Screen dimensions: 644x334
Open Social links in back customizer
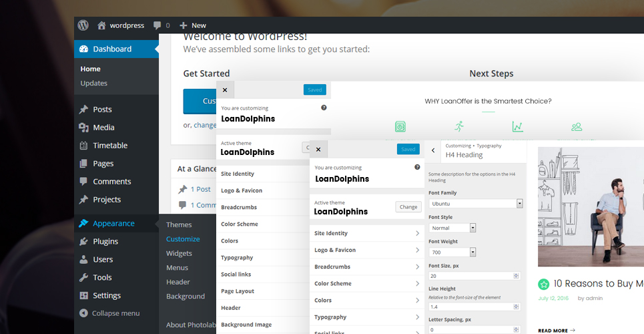point(263,275)
